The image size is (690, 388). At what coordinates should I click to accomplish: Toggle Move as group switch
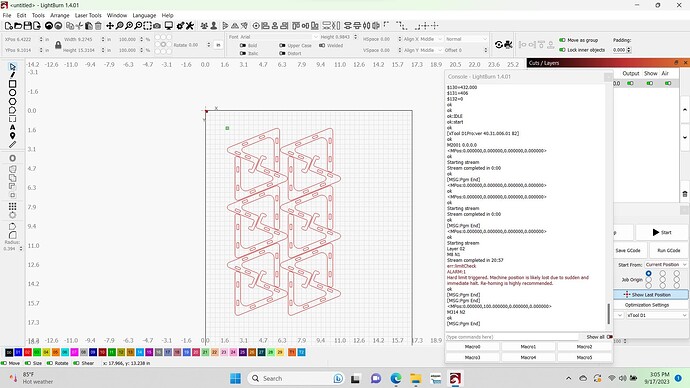coord(562,40)
